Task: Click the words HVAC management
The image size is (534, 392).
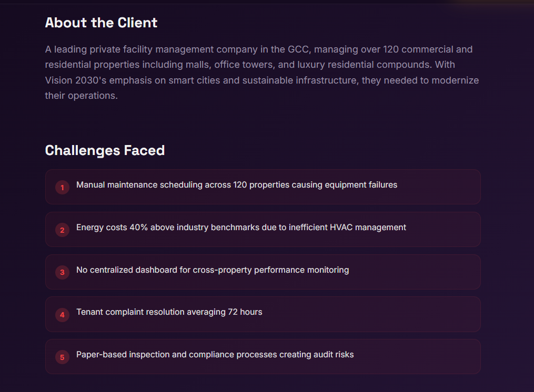Action: 368,228
